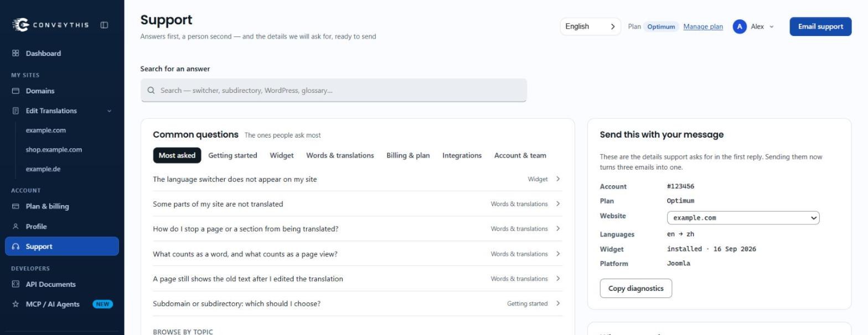Expand 'How do I stop a page' arrow

[558, 229]
